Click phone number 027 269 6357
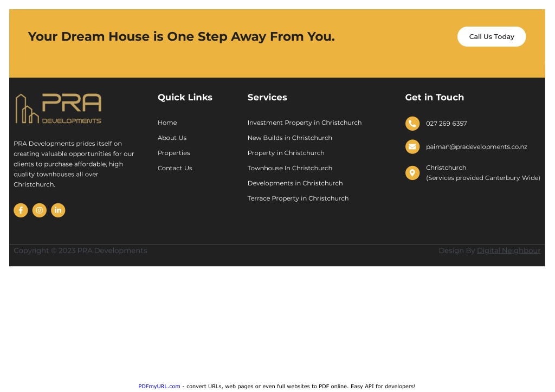The width and height of the screenshot is (555, 392). (447, 124)
